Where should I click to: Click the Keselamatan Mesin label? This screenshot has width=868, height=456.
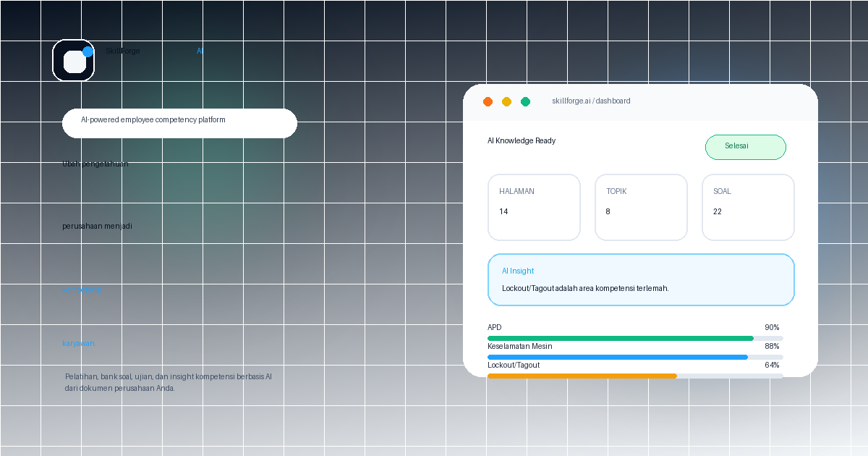520,346
